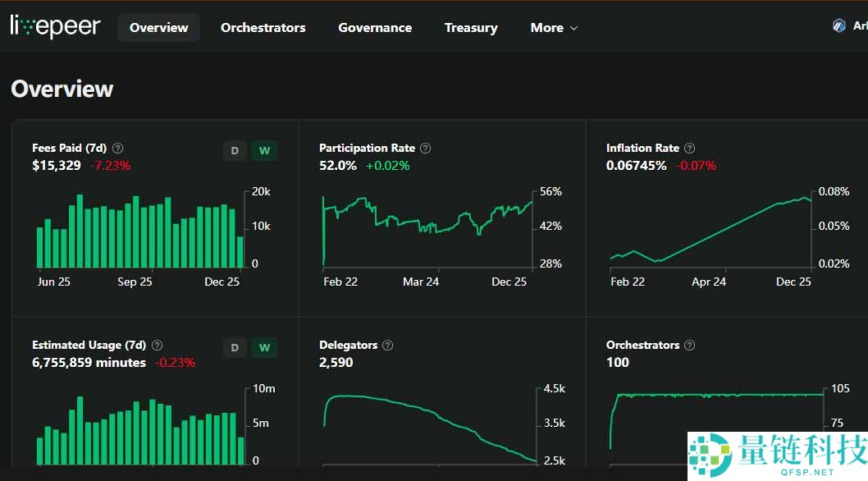Screen dimensions: 868x481
Task: Switch Fees Paid chart to daily
Action: coord(235,151)
